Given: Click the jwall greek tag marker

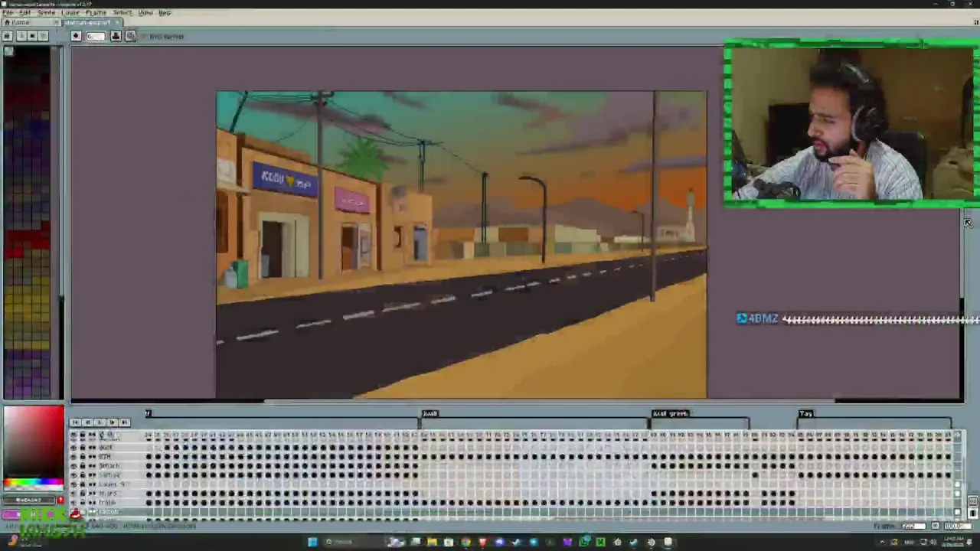Looking at the screenshot, I should coord(671,414).
